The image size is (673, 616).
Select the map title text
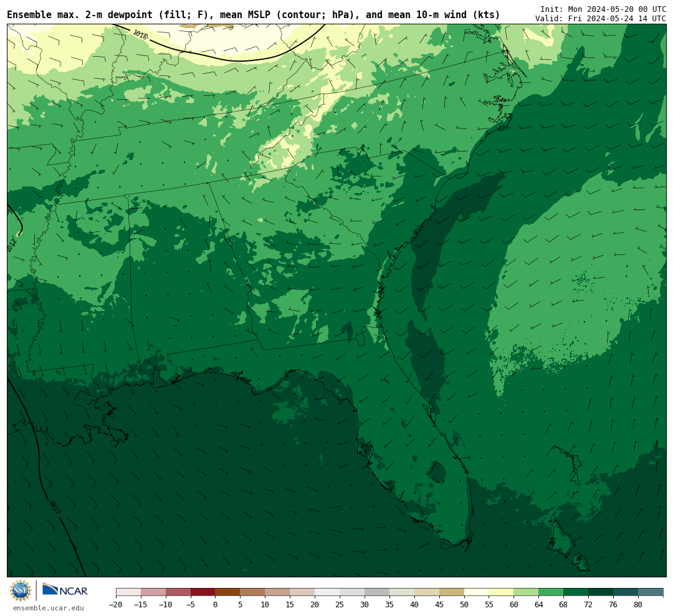point(253,15)
